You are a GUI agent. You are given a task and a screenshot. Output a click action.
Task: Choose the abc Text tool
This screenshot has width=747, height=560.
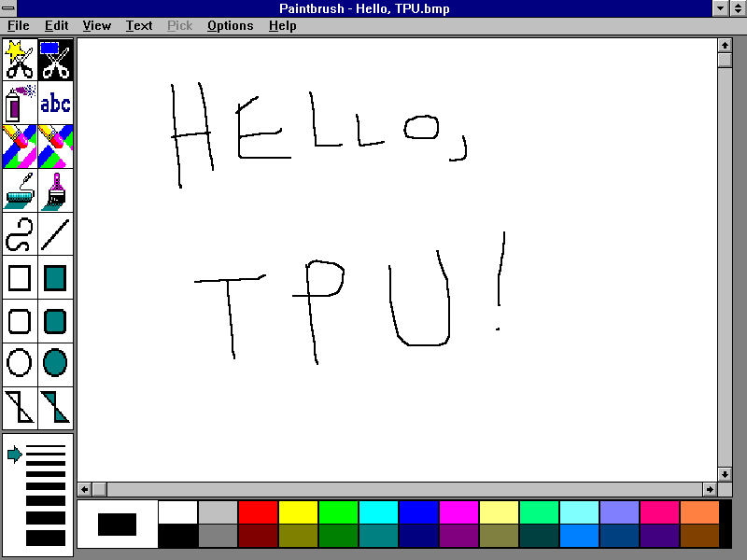55,103
